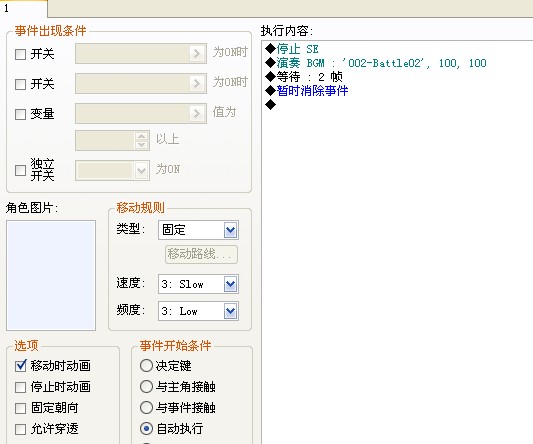This screenshot has height=444, width=533.
Task: Tick the 变量 condition checkbox
Action: pyautogui.click(x=20, y=114)
